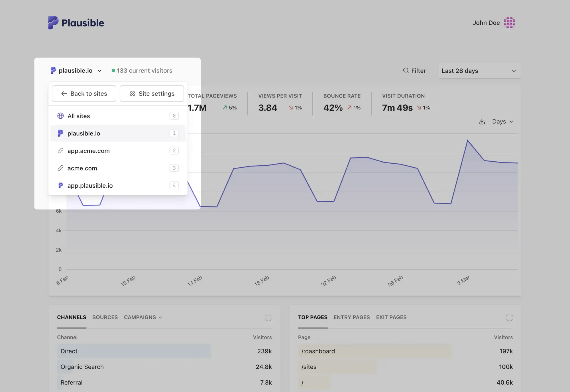Click the Back to sites button
The height and width of the screenshot is (392, 570).
(x=84, y=94)
